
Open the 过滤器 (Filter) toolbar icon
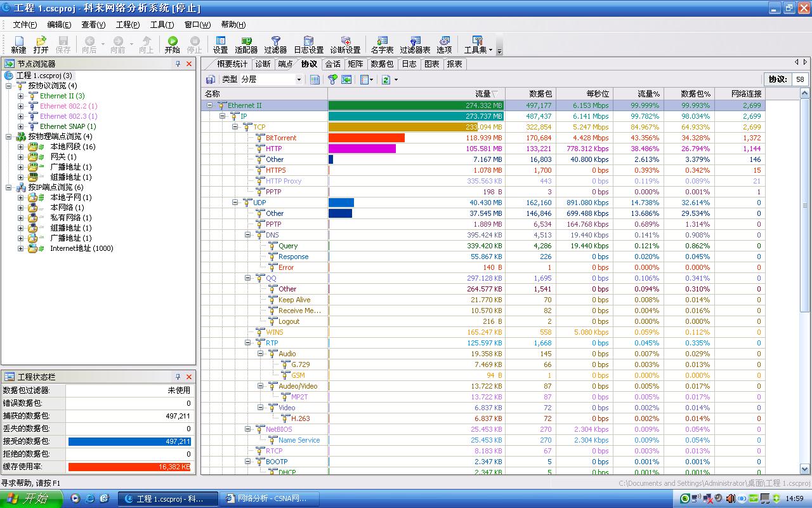pyautogui.click(x=275, y=44)
